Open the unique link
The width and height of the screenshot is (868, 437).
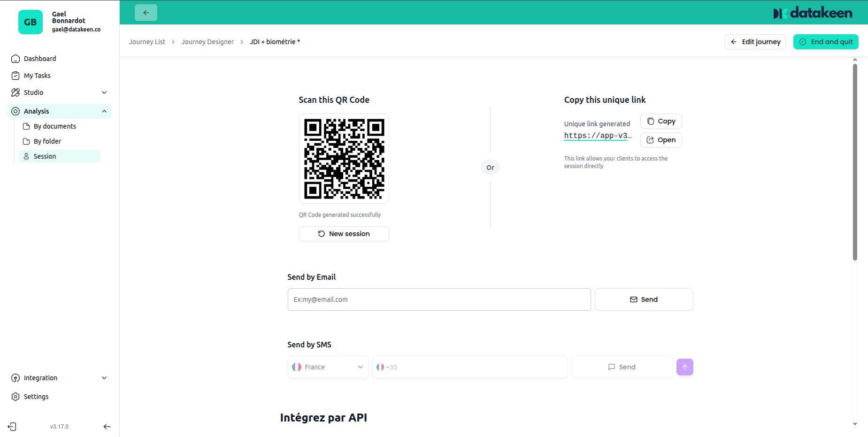point(661,140)
